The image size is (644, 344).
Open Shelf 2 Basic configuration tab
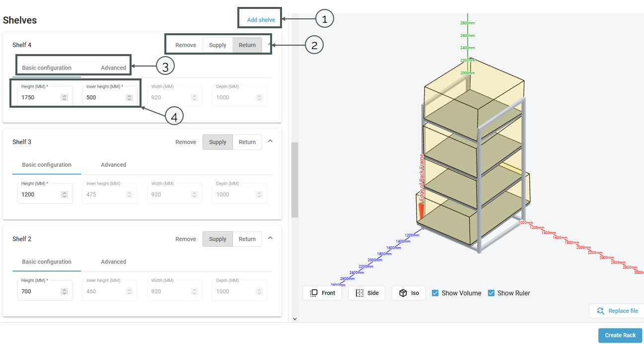[x=47, y=262]
